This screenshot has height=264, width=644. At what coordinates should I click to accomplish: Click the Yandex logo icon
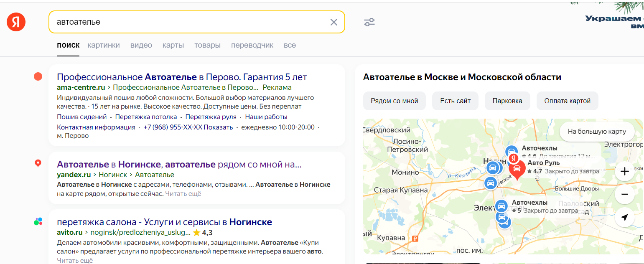click(16, 22)
